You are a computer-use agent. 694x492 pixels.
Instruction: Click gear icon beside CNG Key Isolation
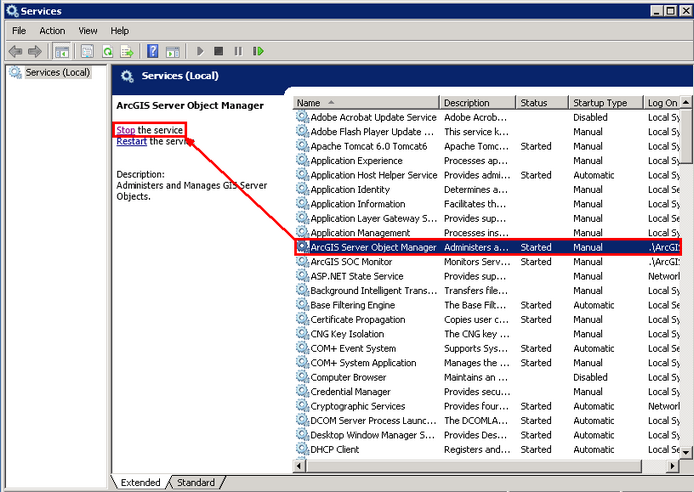click(x=302, y=333)
